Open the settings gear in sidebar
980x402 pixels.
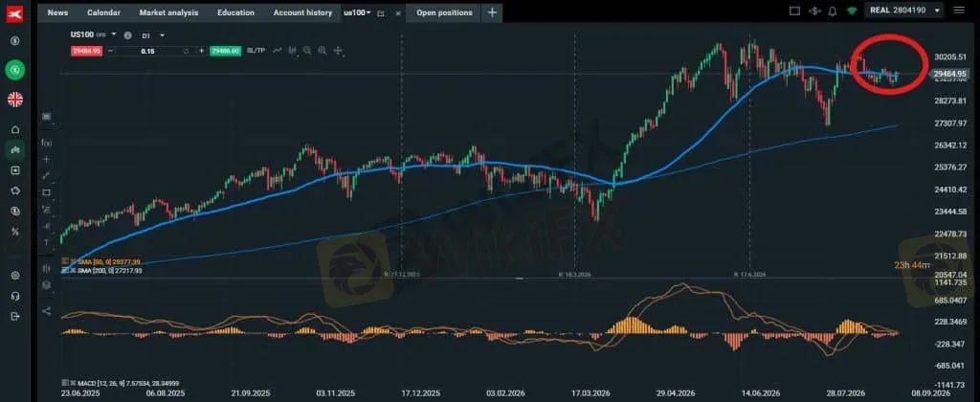pos(15,275)
